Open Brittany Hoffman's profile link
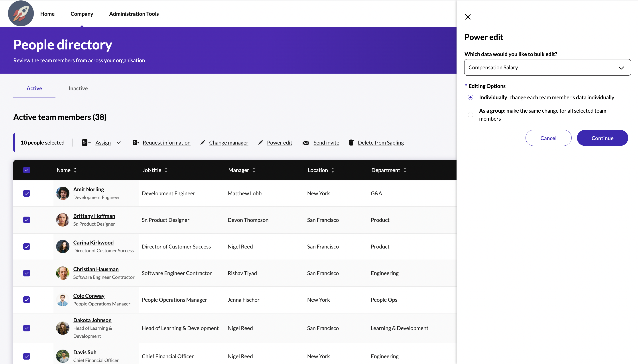 click(94, 216)
